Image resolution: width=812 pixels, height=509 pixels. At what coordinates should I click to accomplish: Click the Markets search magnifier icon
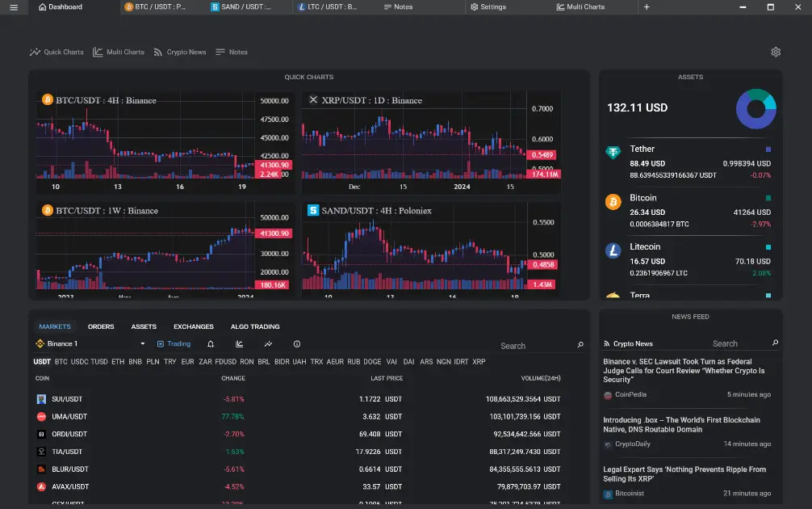tap(580, 345)
